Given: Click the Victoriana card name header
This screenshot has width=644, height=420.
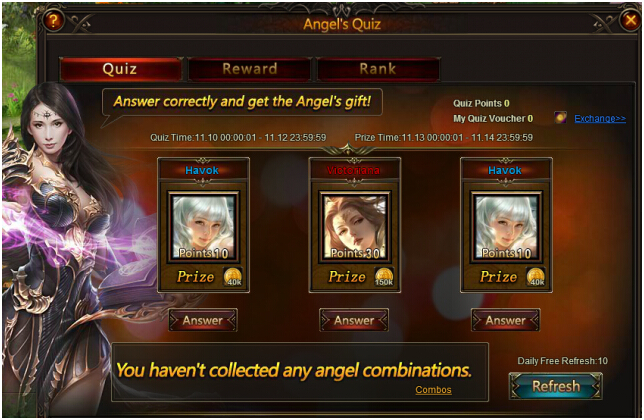Looking at the screenshot, I should tap(354, 170).
